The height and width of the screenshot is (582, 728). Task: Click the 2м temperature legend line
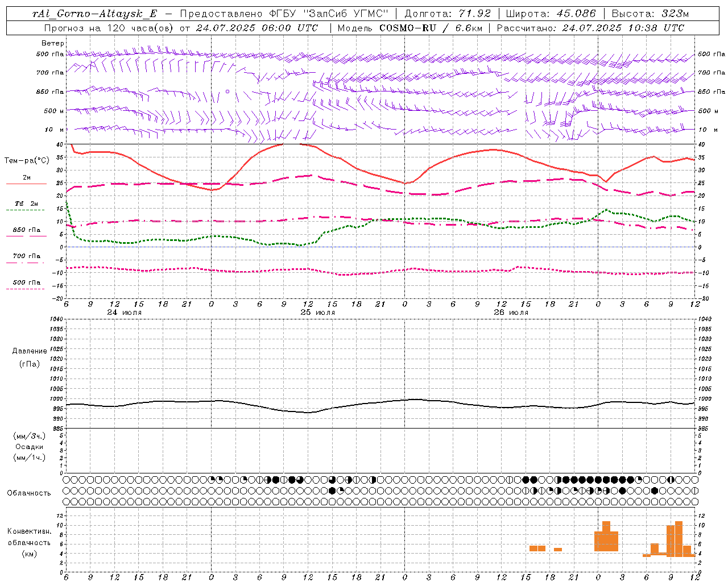coord(26,184)
